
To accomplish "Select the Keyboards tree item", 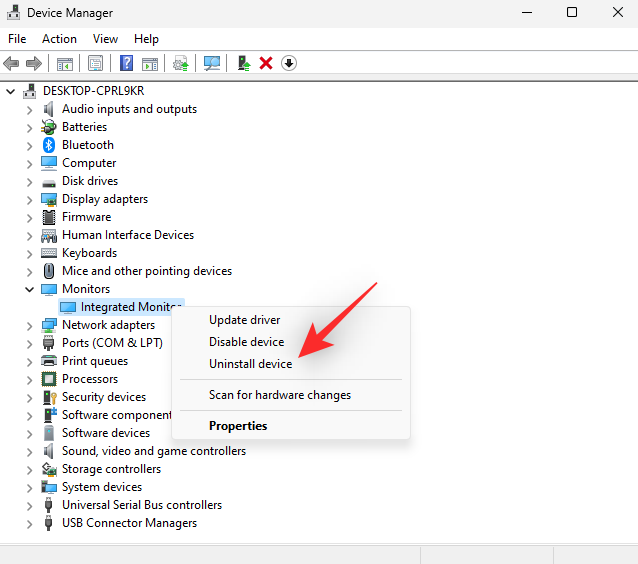I will click(89, 253).
